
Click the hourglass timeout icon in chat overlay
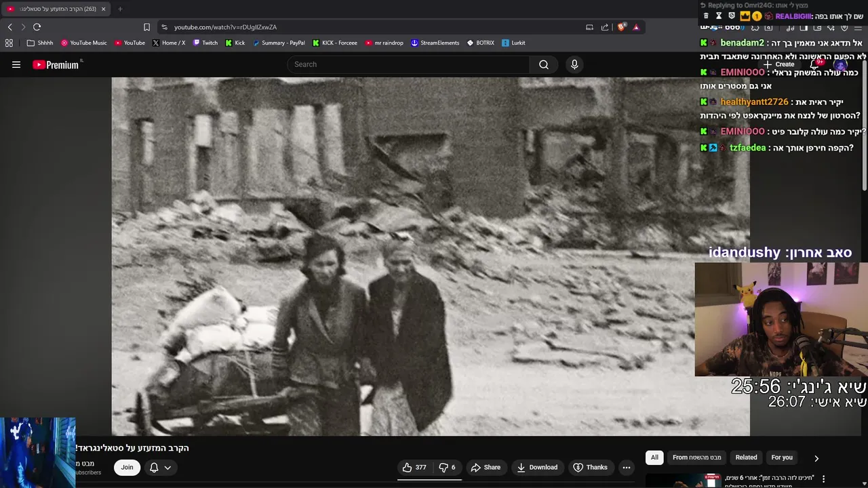click(x=719, y=16)
